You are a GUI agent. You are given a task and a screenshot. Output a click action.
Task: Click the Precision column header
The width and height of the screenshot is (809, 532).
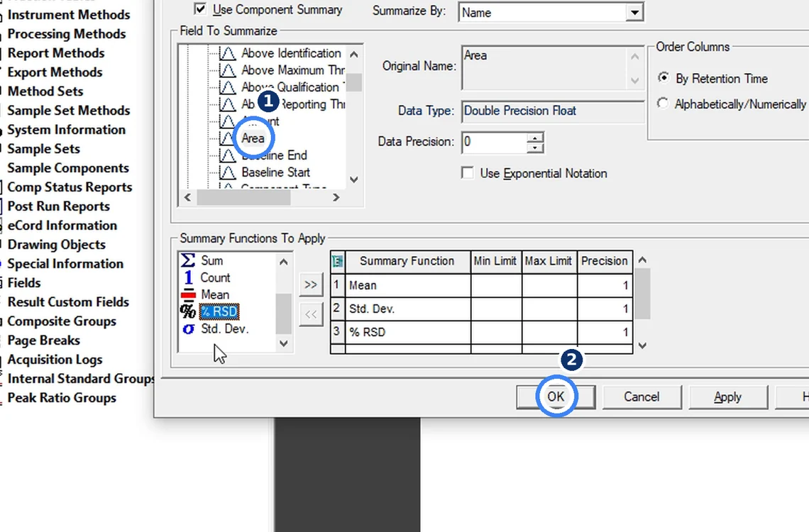pos(605,261)
